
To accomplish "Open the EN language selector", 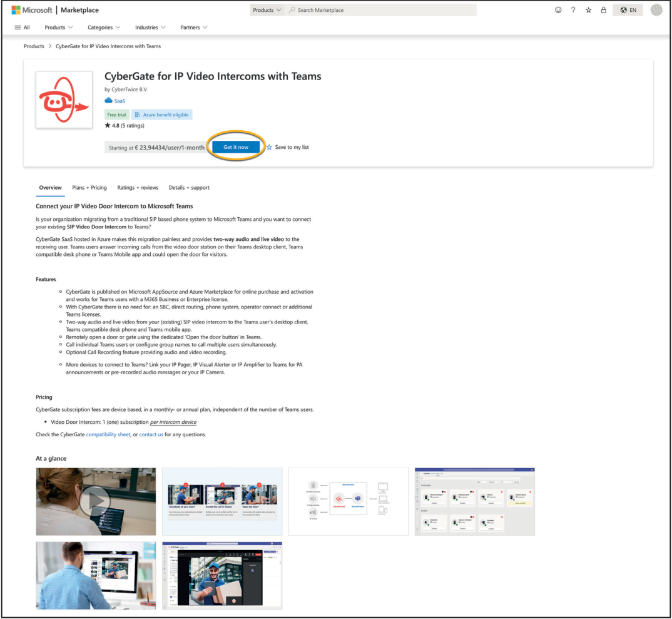I will click(628, 10).
